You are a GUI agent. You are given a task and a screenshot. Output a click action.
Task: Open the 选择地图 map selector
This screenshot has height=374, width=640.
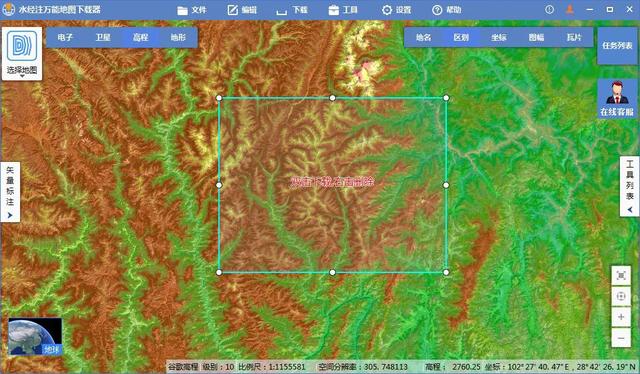pos(22,53)
